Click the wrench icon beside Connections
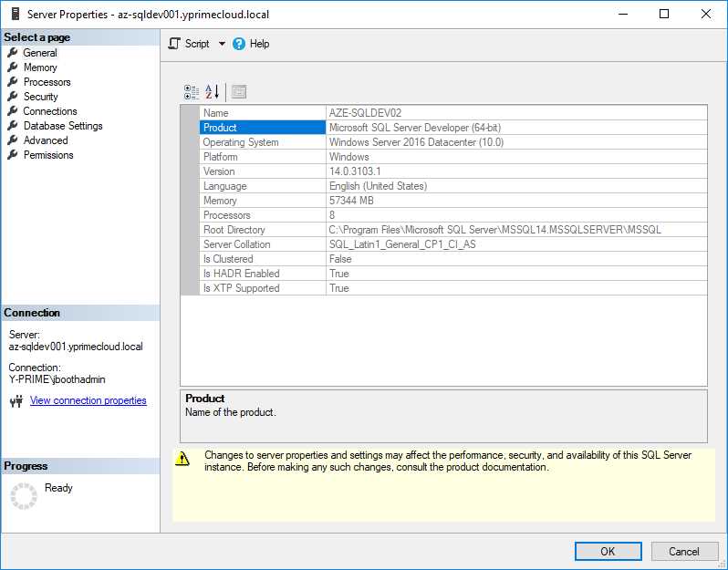This screenshot has height=570, width=728. [x=13, y=111]
